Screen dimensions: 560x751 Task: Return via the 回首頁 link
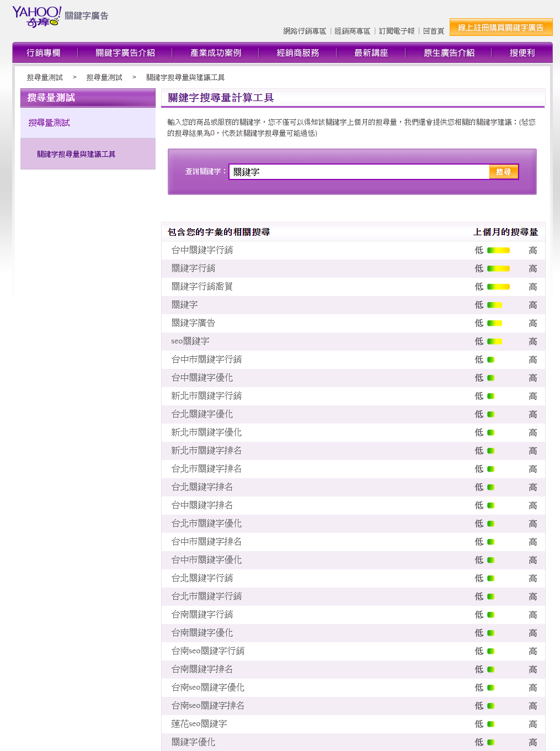(434, 31)
